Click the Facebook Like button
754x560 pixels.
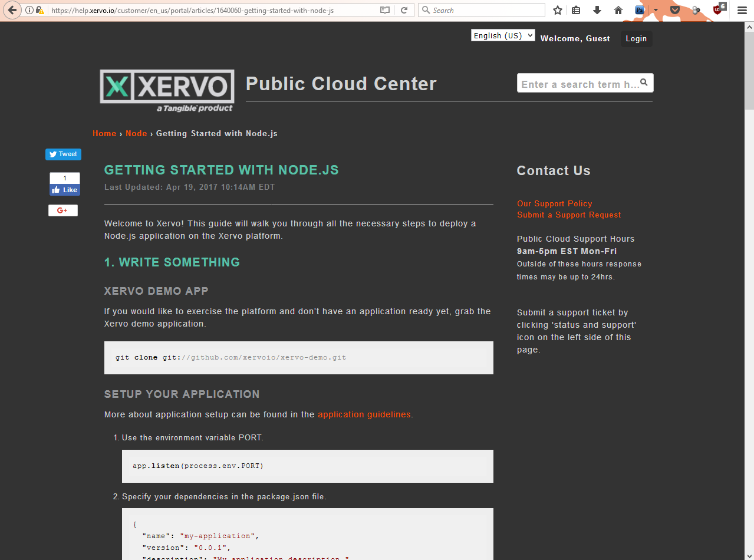pos(64,190)
